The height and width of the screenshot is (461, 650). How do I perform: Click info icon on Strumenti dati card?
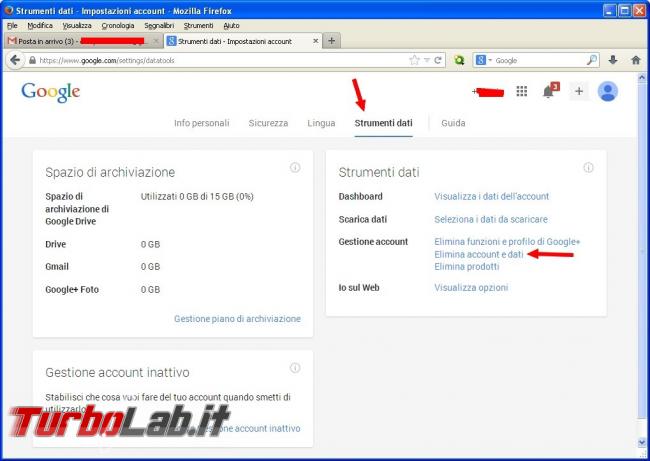coord(588,167)
